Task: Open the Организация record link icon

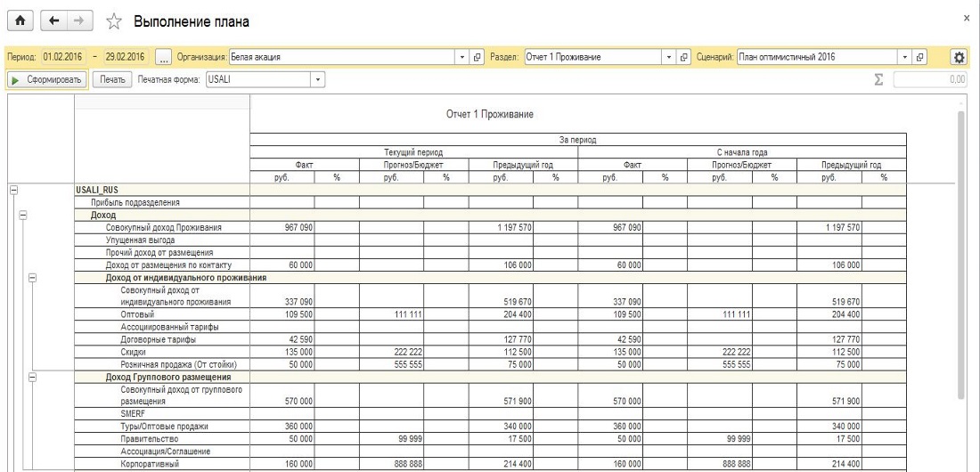Action: [478, 57]
